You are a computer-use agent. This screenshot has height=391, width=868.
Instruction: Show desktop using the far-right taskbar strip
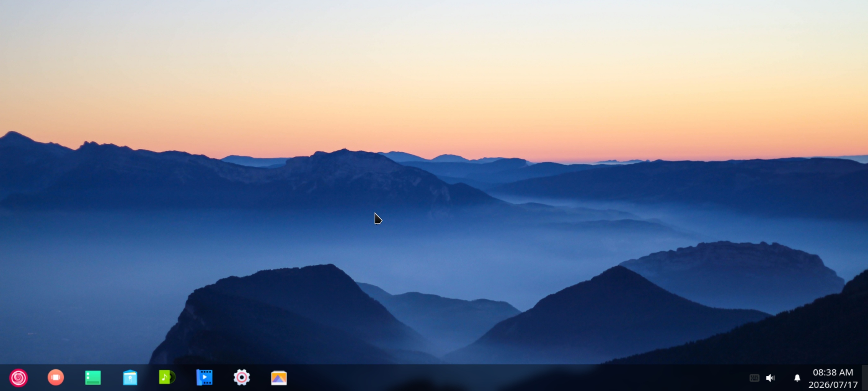pos(865,378)
